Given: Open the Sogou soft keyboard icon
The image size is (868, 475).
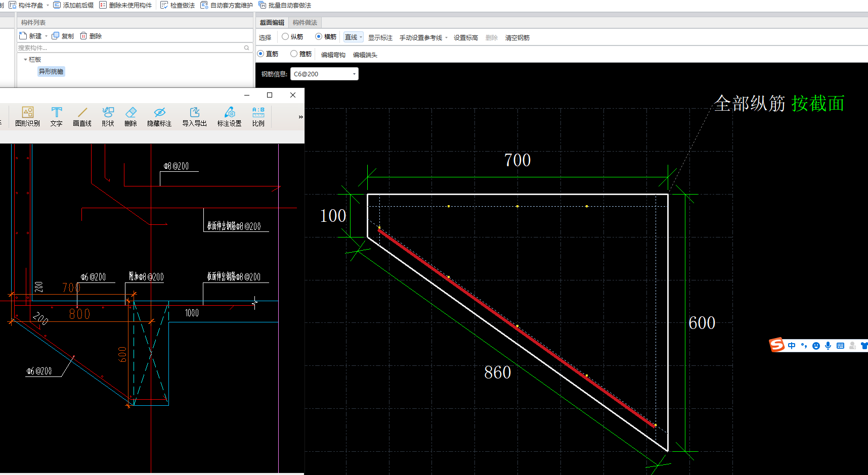Looking at the screenshot, I should [840, 346].
